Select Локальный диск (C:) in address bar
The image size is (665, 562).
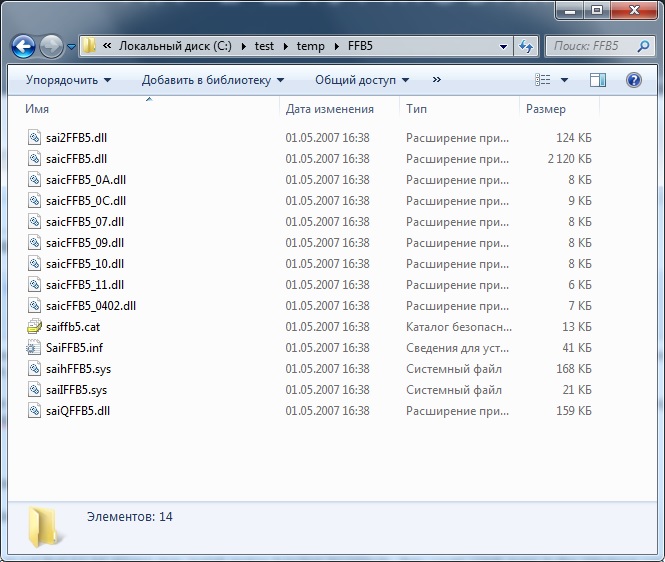coord(175,46)
